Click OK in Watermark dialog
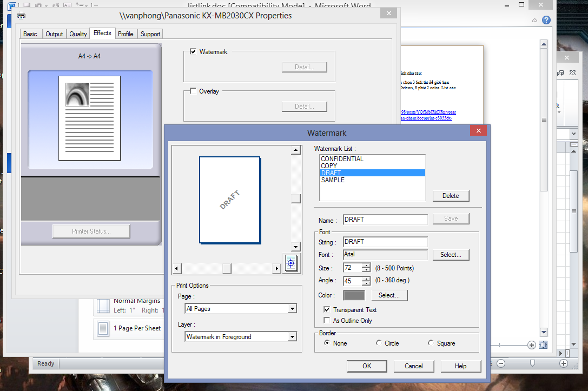Screen dimensions: 588x391 pyautogui.click(x=367, y=366)
